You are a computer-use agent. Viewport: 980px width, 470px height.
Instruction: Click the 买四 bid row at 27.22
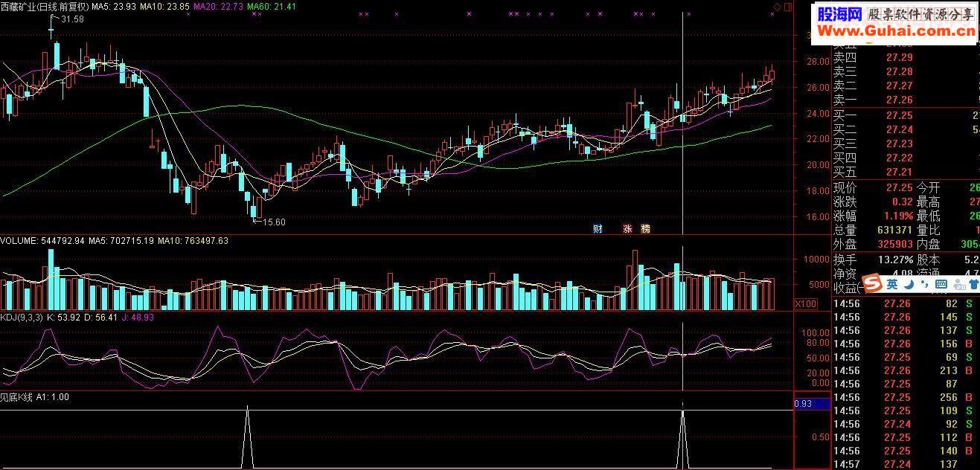pyautogui.click(x=905, y=158)
